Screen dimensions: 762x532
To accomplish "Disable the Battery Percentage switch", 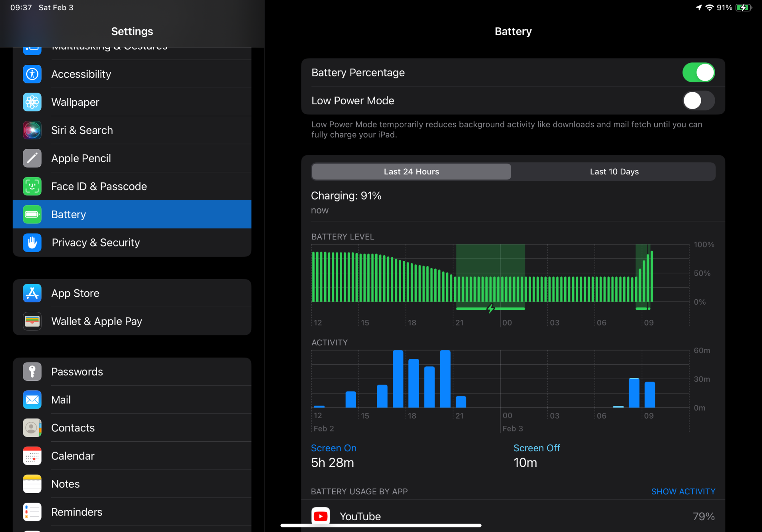I will [698, 72].
